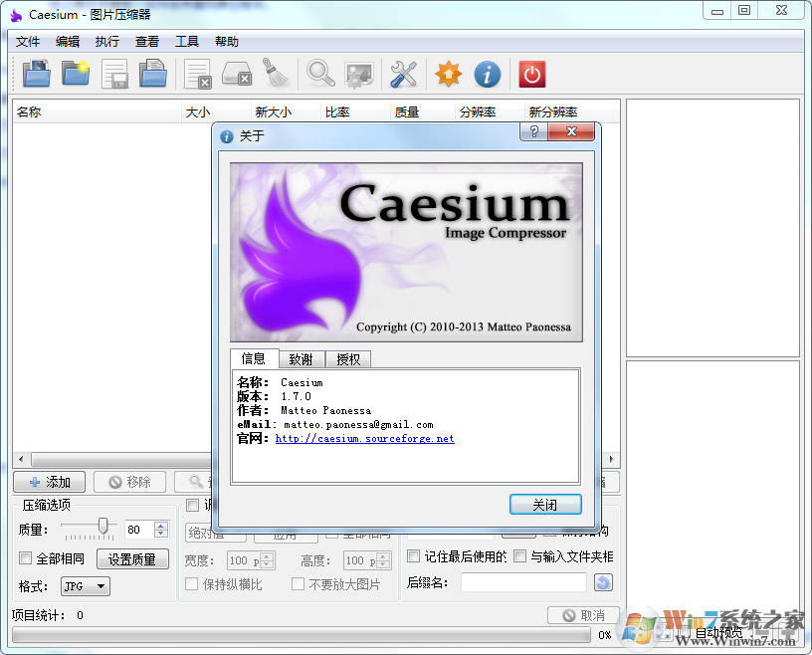This screenshot has width=812, height=655.
Task: Click the 后缀名 input field
Action: [524, 580]
